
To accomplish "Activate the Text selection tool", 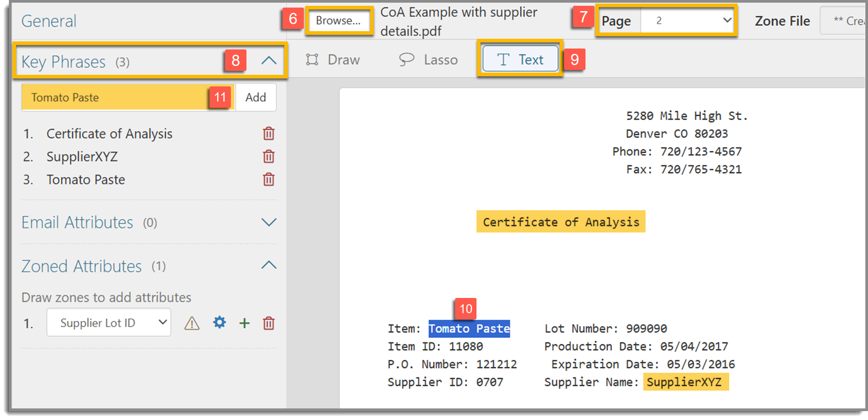I will (x=520, y=59).
